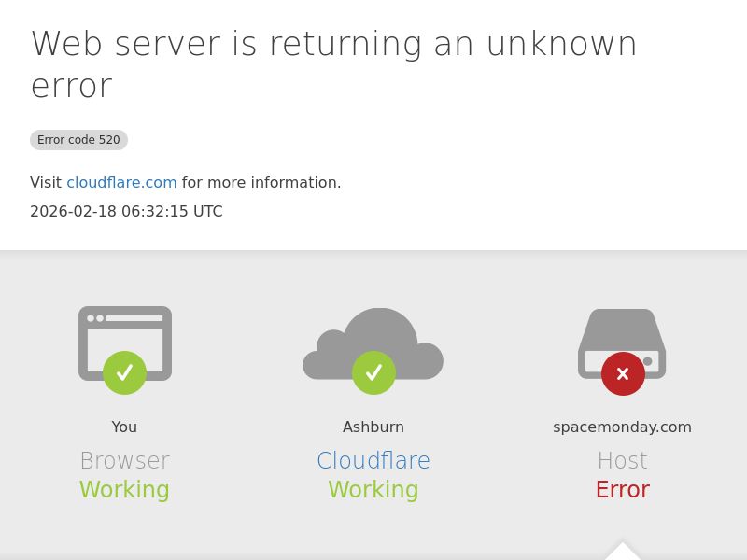Click the error page main heading
Image resolution: width=747 pixels, height=560 pixels.
pos(333,64)
